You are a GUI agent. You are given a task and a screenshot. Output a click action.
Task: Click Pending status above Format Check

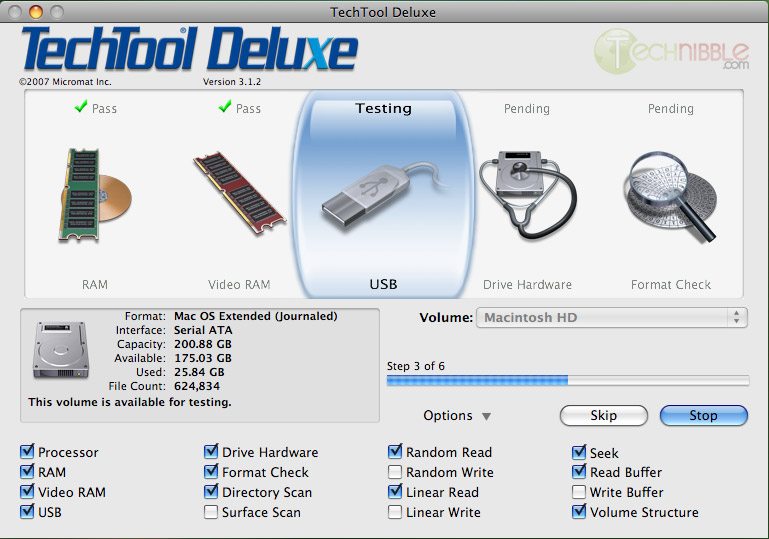pos(671,108)
